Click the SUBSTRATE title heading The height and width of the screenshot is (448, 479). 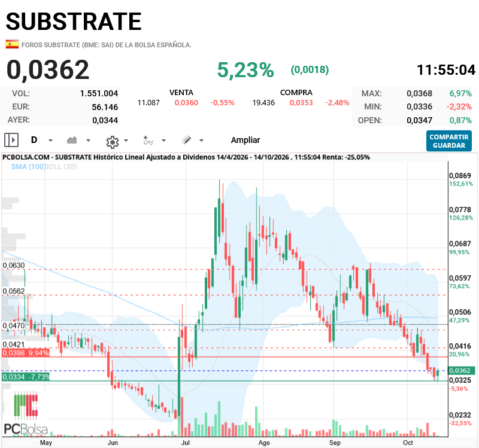(74, 22)
